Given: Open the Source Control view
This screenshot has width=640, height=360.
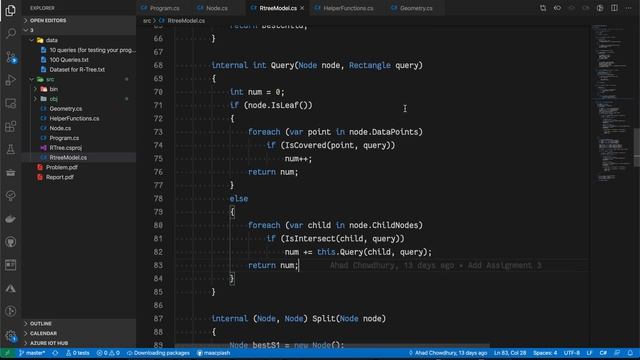Looking at the screenshot, I should pyautogui.click(x=11, y=57).
